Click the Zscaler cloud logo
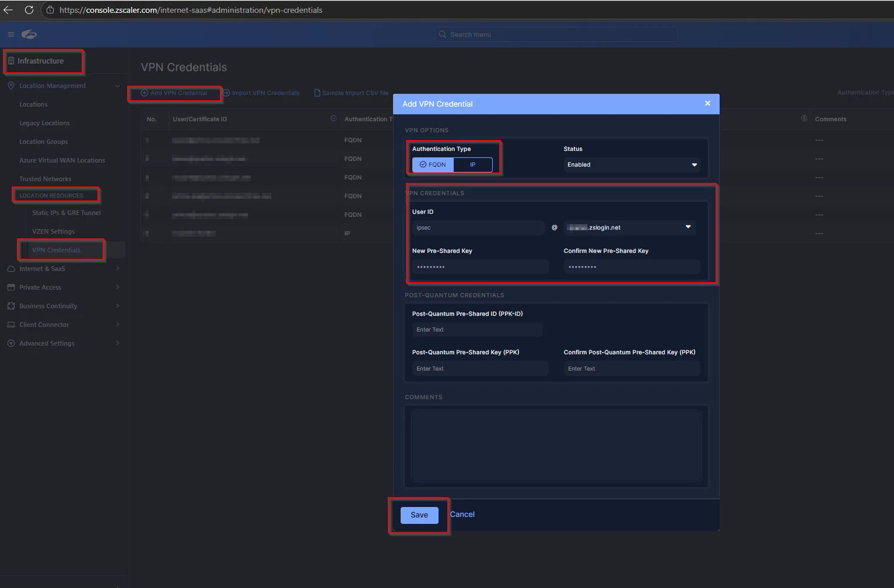Image resolution: width=894 pixels, height=588 pixels. 29,34
